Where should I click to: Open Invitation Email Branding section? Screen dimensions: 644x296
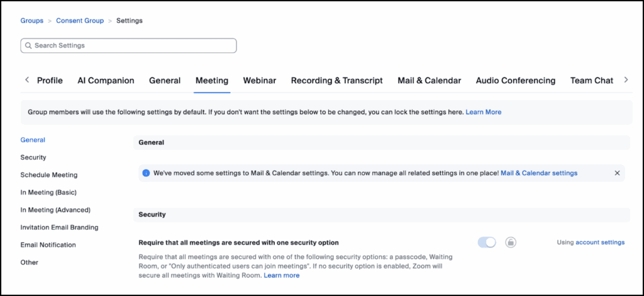(59, 227)
